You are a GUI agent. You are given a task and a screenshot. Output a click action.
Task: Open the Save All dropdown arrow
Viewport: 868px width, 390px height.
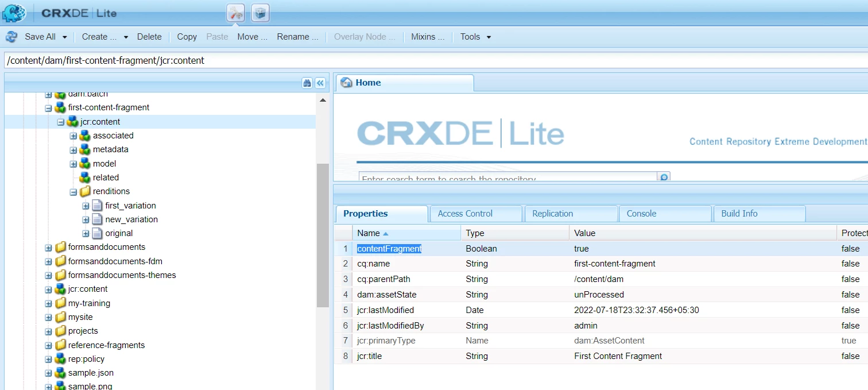(64, 37)
